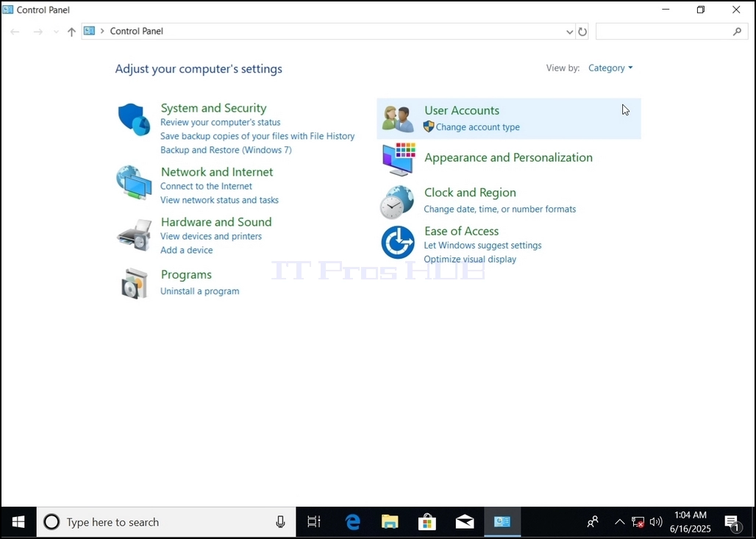Click the microphone icon in taskbar search
Viewport: 756px width, 539px height.
[x=280, y=521]
